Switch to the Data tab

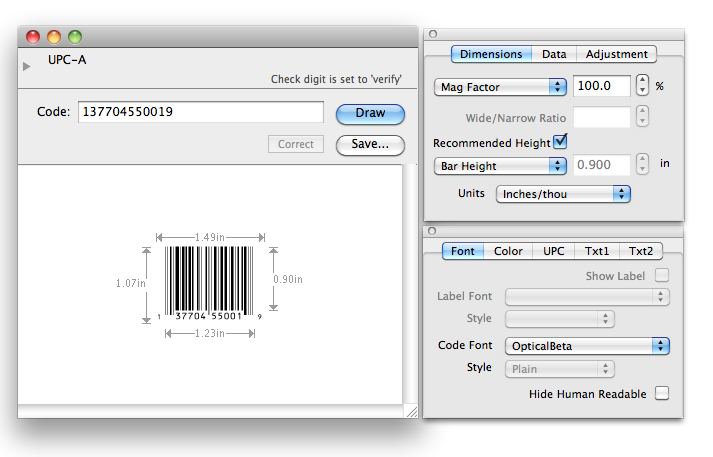[554, 54]
